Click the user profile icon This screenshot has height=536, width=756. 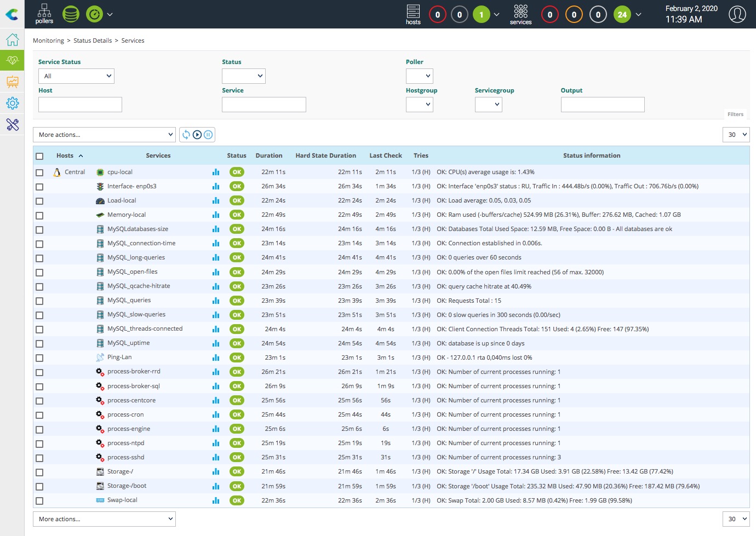click(737, 14)
